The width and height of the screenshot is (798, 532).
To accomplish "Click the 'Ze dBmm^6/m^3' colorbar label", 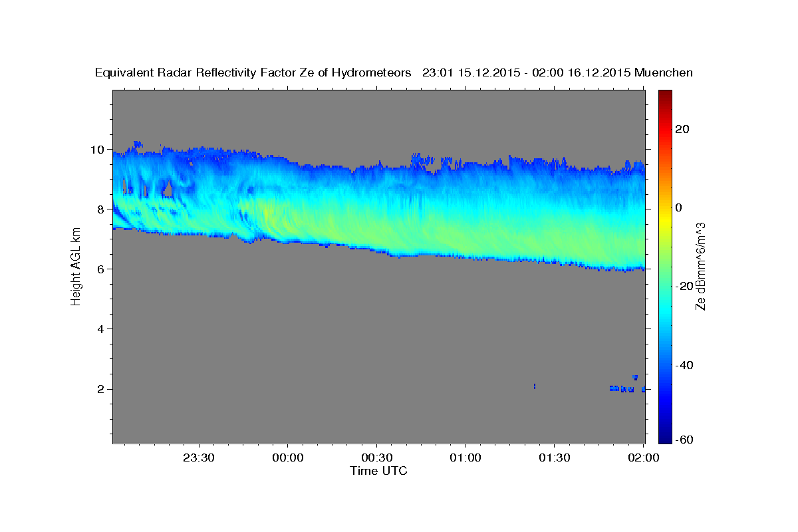I will [700, 266].
